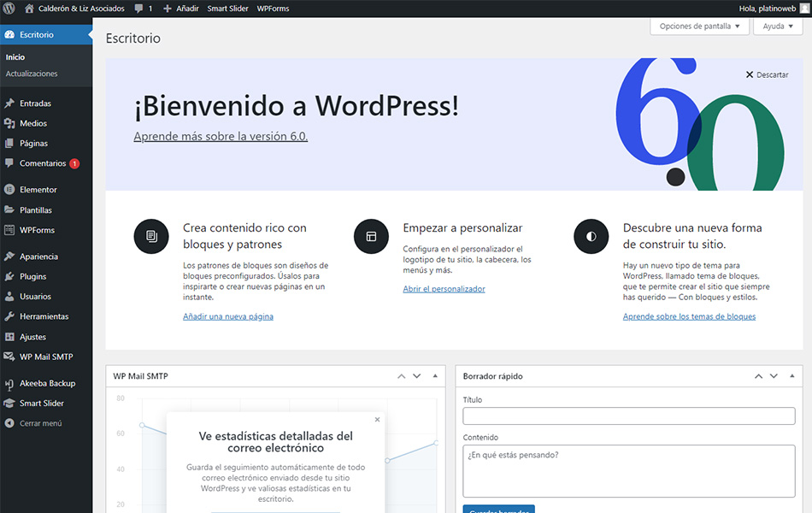The height and width of the screenshot is (513, 812).
Task: Click the user avatar next to Hola, platinoweb
Action: pyautogui.click(x=805, y=9)
